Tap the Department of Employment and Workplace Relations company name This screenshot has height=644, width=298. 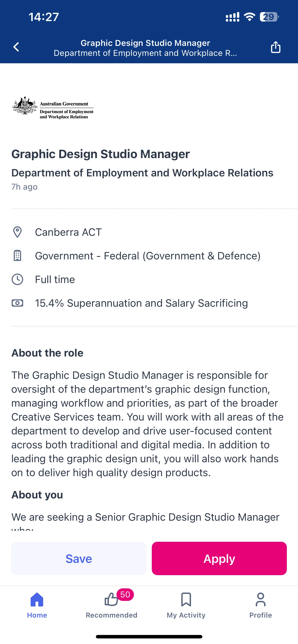tap(142, 173)
